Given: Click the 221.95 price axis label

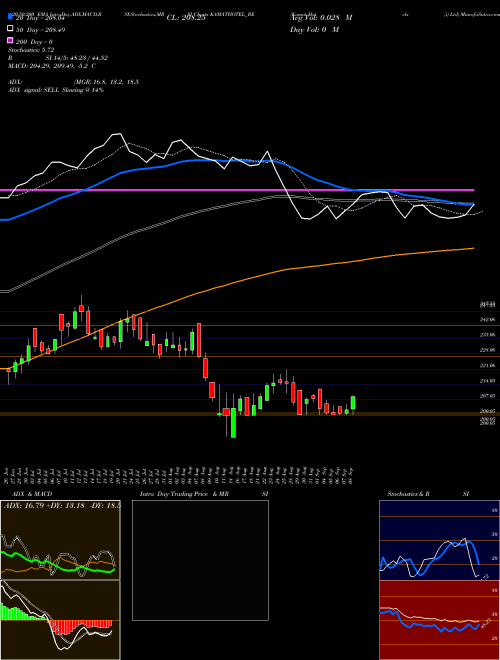Looking at the screenshot, I should 487,365.
